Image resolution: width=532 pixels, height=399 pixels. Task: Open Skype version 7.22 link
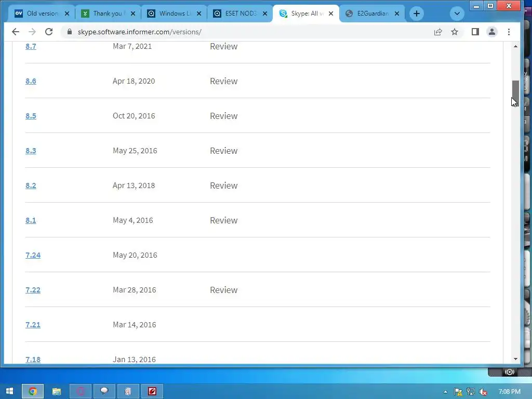point(33,290)
